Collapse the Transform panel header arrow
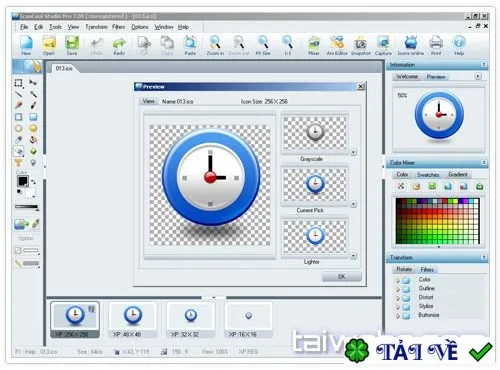 pyautogui.click(x=484, y=257)
